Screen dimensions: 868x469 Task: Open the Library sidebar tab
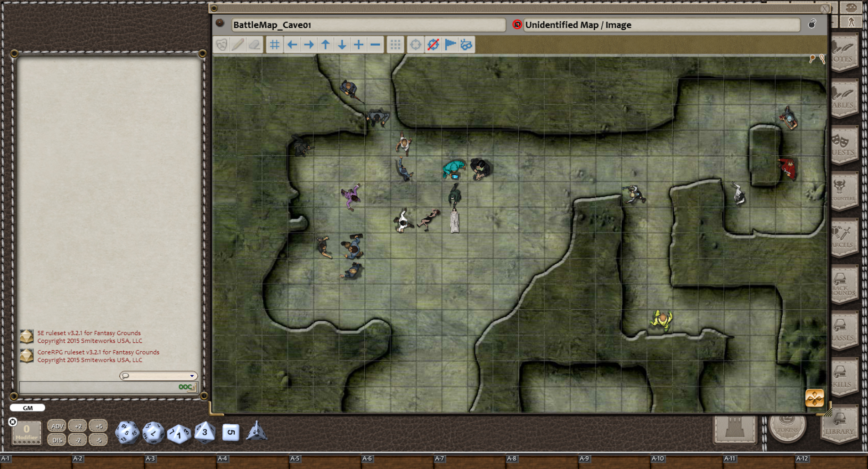pyautogui.click(x=839, y=426)
